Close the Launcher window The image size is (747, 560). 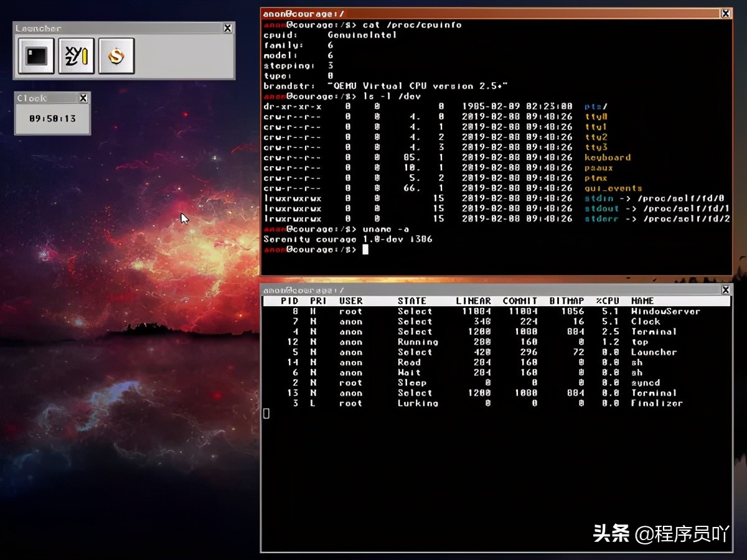(227, 28)
